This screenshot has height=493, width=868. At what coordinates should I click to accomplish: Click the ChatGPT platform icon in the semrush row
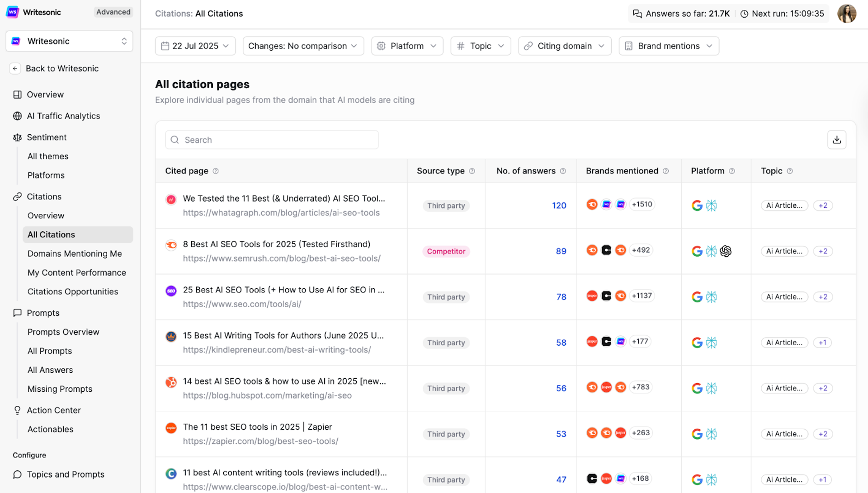pyautogui.click(x=726, y=251)
